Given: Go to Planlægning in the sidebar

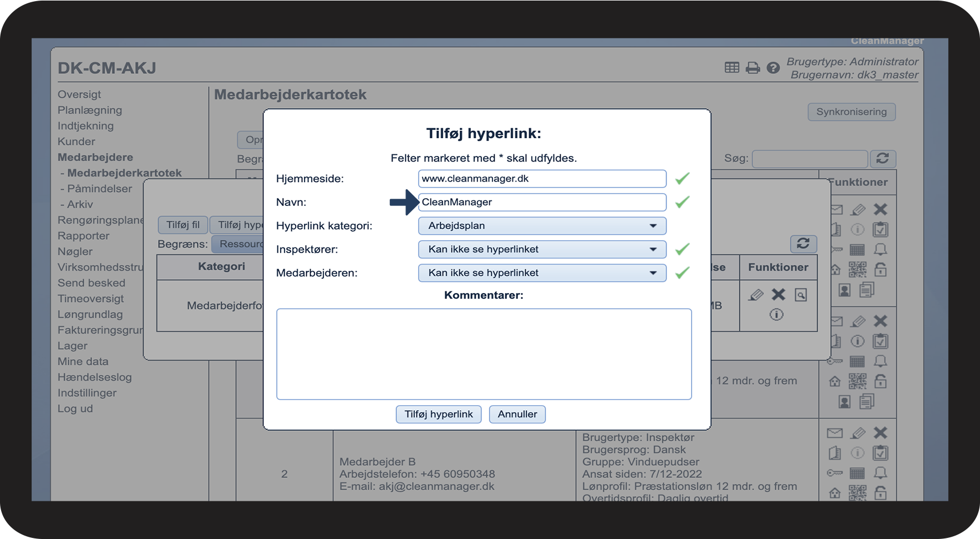Looking at the screenshot, I should [x=90, y=110].
